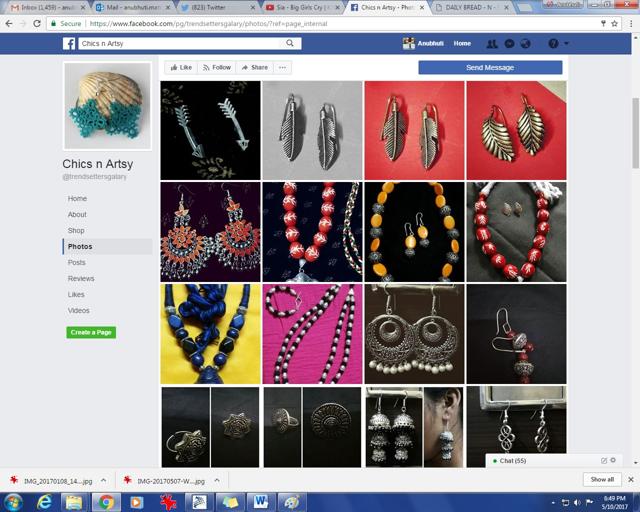Open the notifications globe icon
640x512 pixels.
526,43
